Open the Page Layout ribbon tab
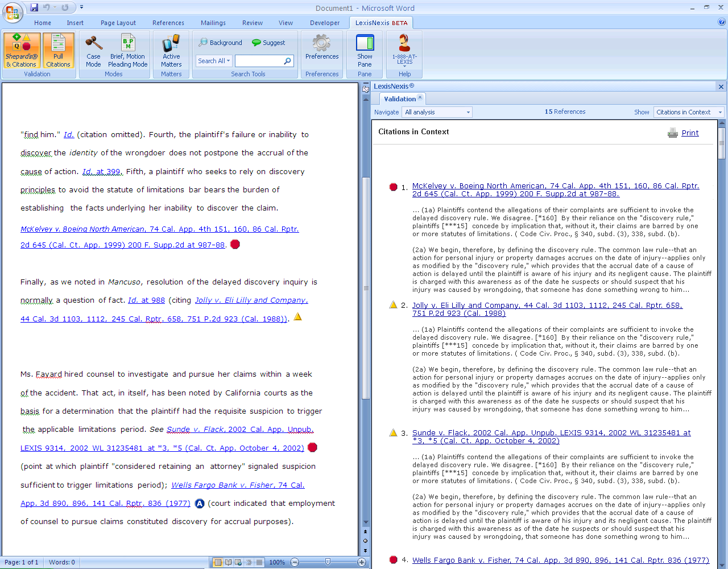The width and height of the screenshot is (728, 569). click(118, 23)
